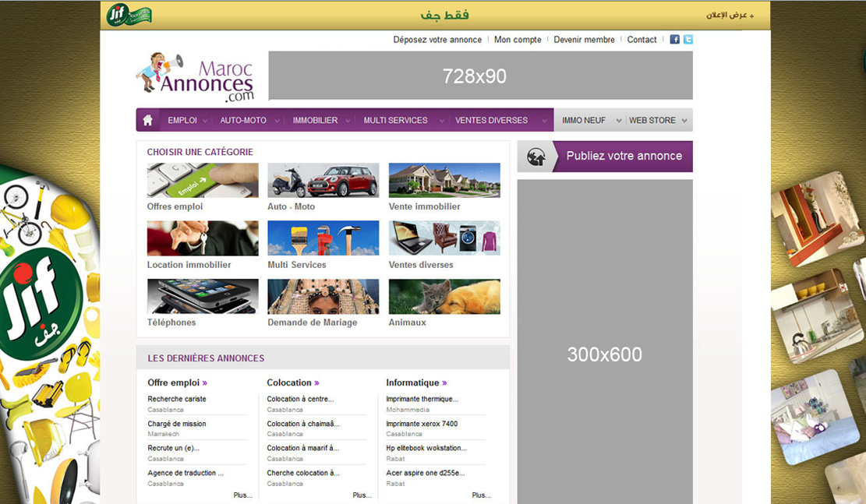Choose the Animaux category picture
This screenshot has height=504, width=866.
pos(444,297)
